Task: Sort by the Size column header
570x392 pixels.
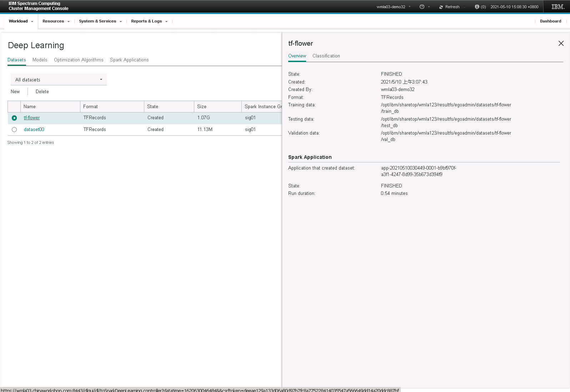Action: (x=218, y=107)
